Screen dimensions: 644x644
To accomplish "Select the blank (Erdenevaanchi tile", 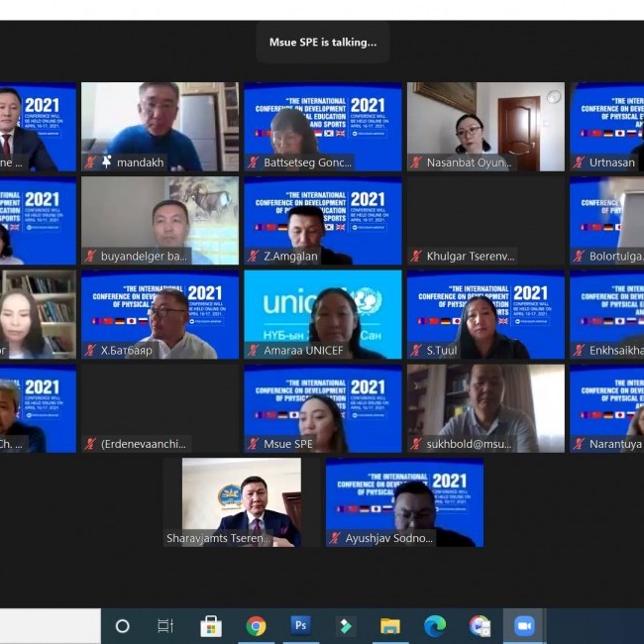I will 161,408.
